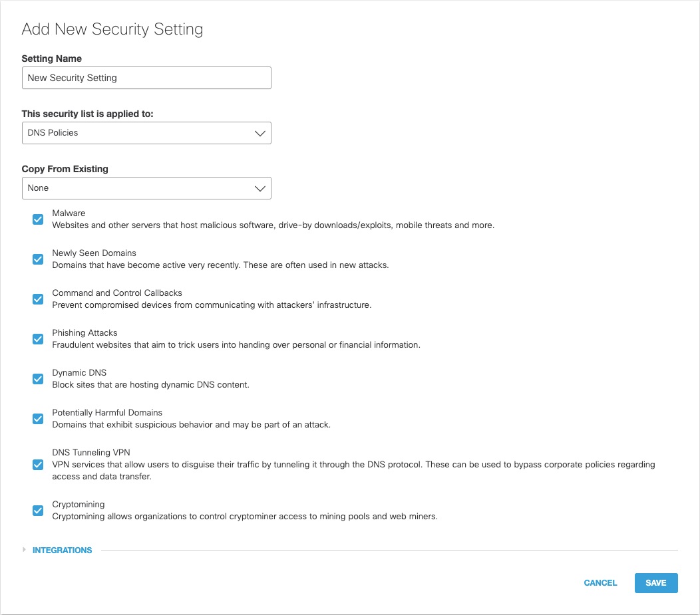
Task: Click the Save button
Action: click(x=655, y=583)
